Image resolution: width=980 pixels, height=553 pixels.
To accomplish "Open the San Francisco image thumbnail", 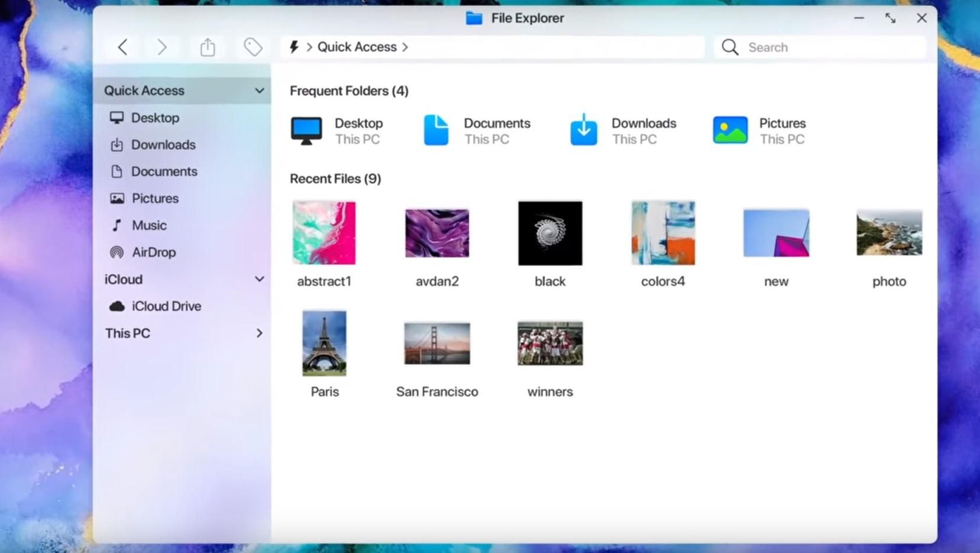I will coord(437,343).
